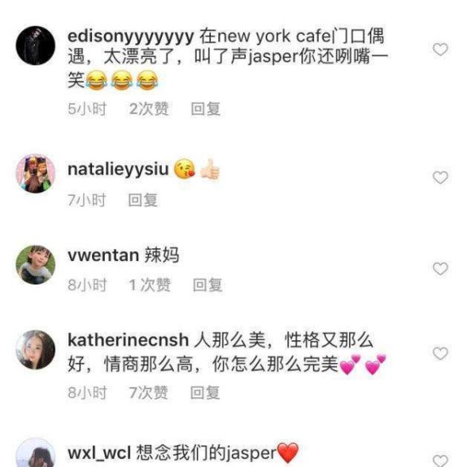Image resolution: width=476 pixels, height=467 pixels.
Task: Reply to katherinecnsh's comment via 回复
Action: (205, 392)
